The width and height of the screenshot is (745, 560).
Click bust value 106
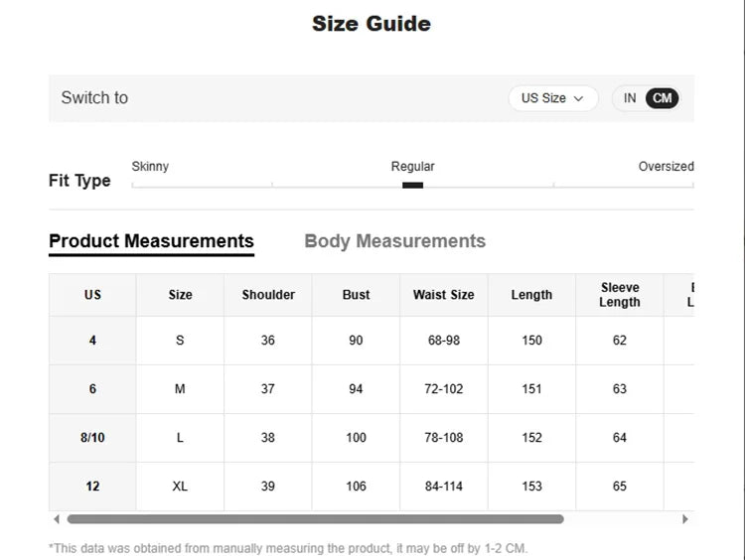356,487
